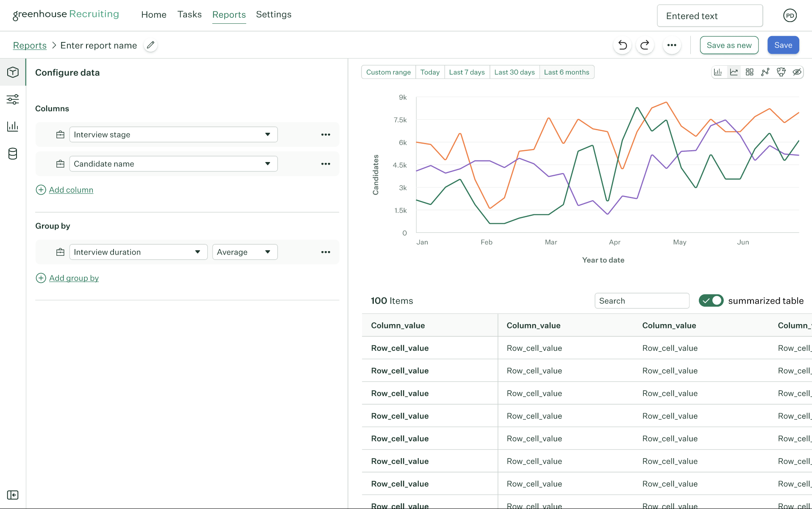The image size is (812, 509).
Task: Click the Save as new button
Action: click(x=729, y=45)
